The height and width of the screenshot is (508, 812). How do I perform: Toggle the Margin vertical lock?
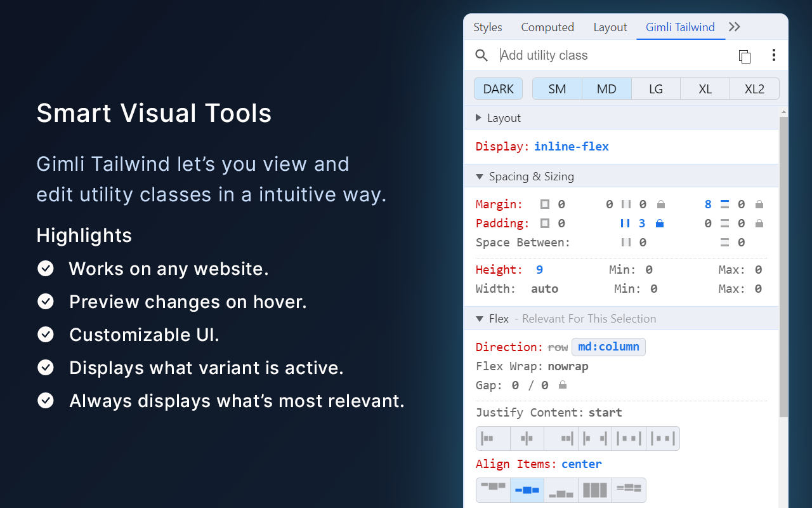coord(759,204)
